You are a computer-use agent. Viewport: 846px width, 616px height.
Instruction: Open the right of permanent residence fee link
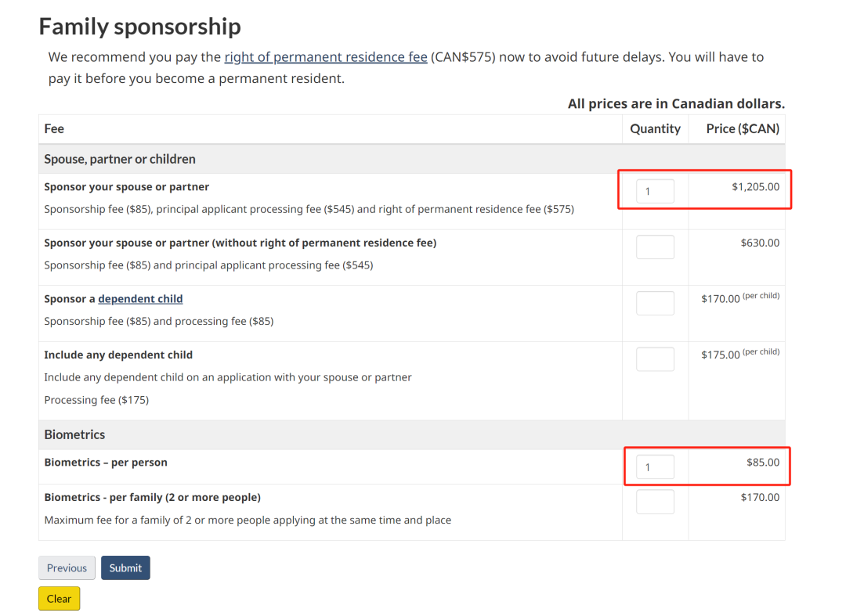(326, 57)
